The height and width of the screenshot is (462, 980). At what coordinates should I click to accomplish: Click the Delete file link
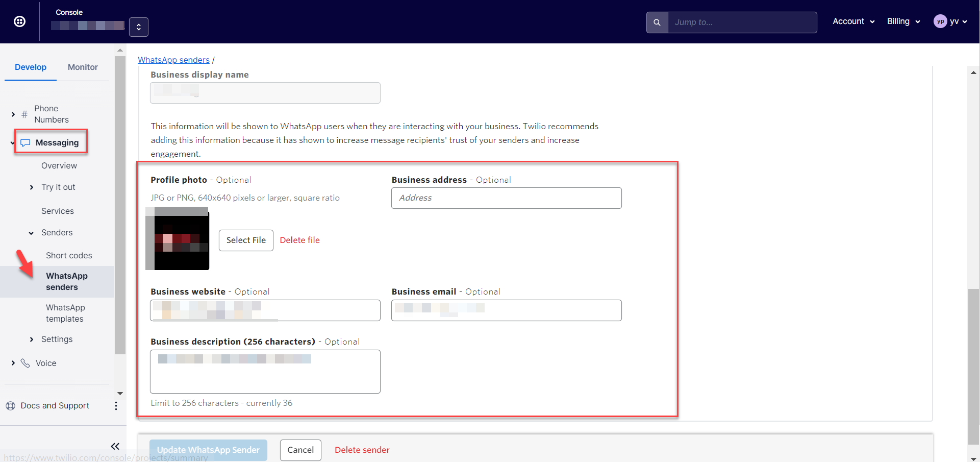[300, 240]
